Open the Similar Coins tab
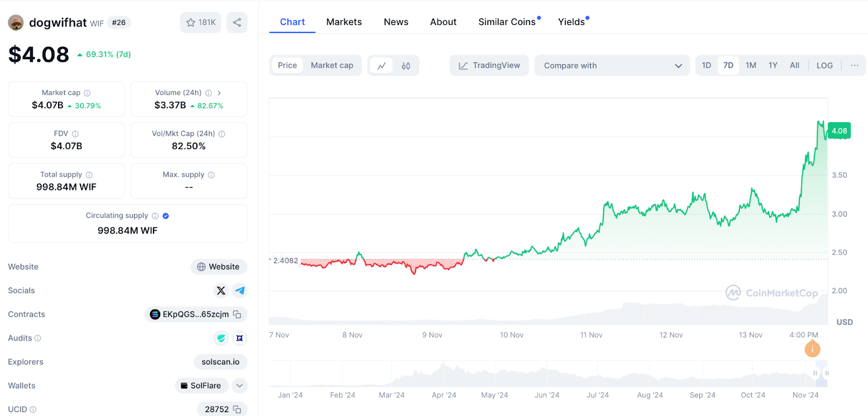This screenshot has width=868, height=416. tap(507, 22)
